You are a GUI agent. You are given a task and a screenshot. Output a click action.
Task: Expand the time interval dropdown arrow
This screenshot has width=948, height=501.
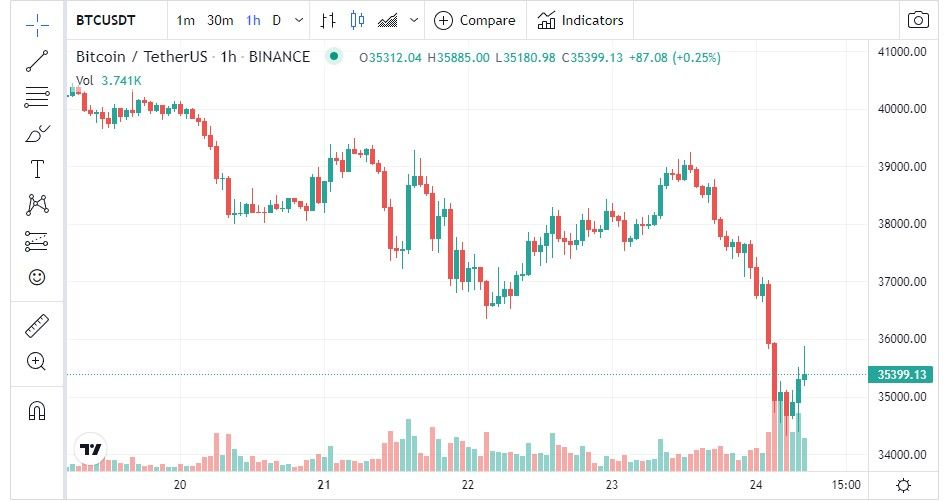[299, 21]
